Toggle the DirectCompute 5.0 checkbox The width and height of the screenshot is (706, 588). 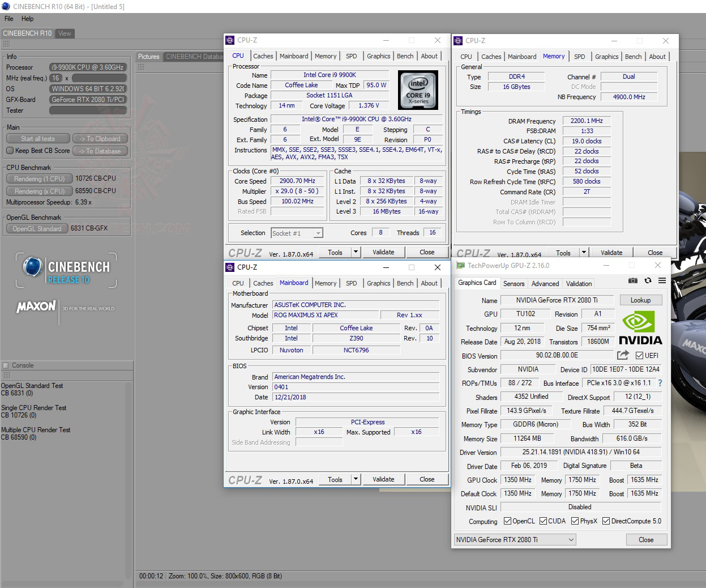(606, 521)
